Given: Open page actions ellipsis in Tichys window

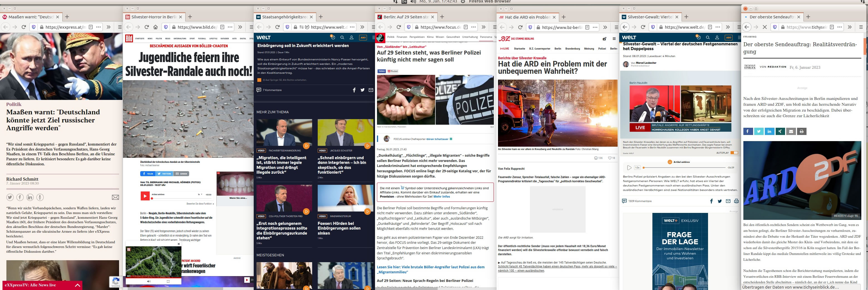Looking at the screenshot, I should 839,27.
